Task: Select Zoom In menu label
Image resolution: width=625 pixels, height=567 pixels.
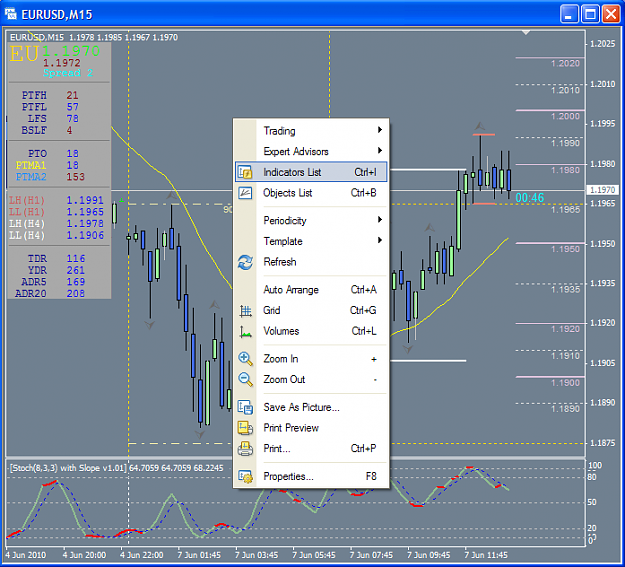Action: point(281,359)
